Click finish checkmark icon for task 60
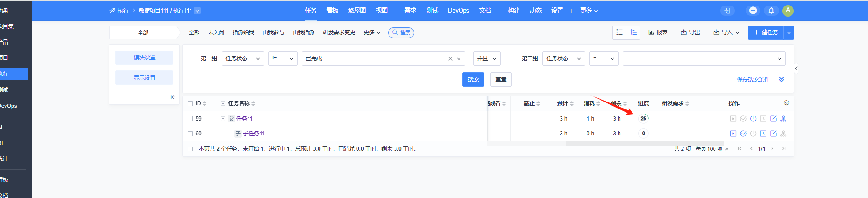This screenshot has height=198, width=868. coord(743,134)
